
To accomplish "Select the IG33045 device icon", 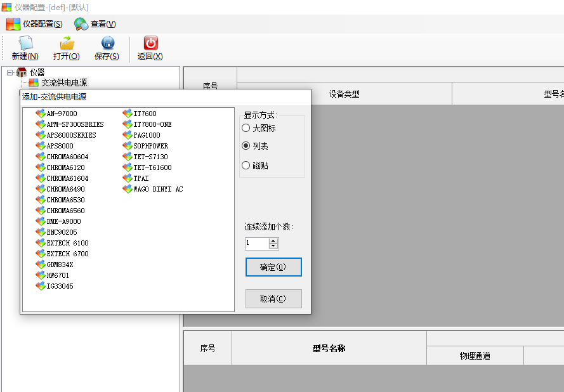I will [41, 286].
